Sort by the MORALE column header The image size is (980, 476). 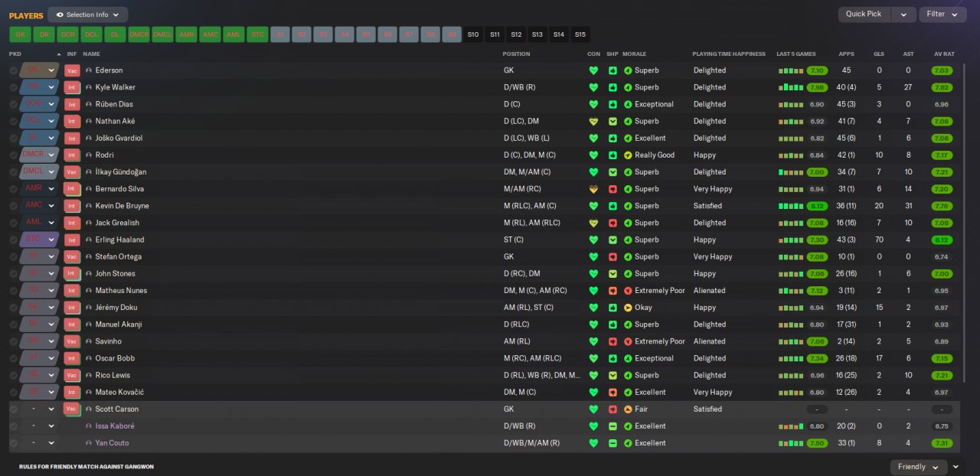635,54
